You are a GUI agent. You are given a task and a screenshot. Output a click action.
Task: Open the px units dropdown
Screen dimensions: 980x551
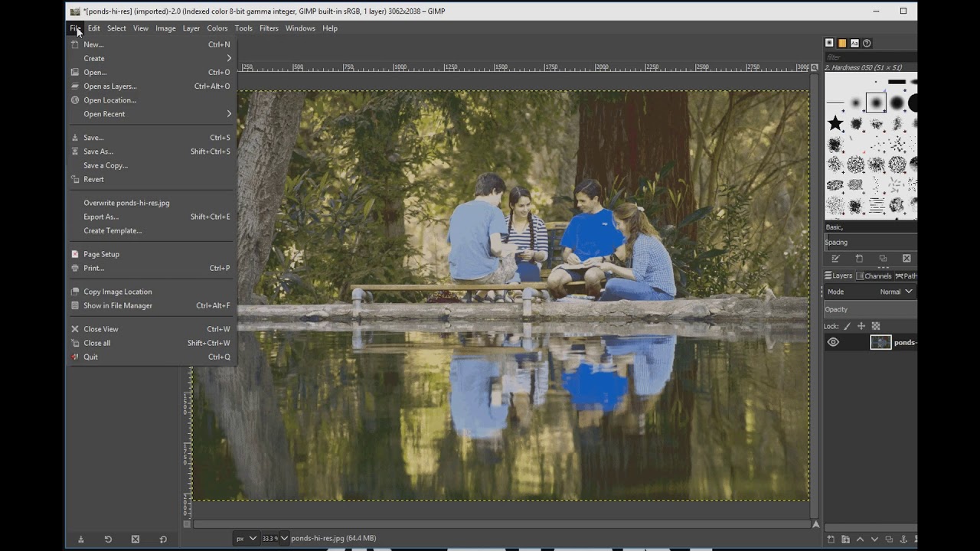click(246, 538)
